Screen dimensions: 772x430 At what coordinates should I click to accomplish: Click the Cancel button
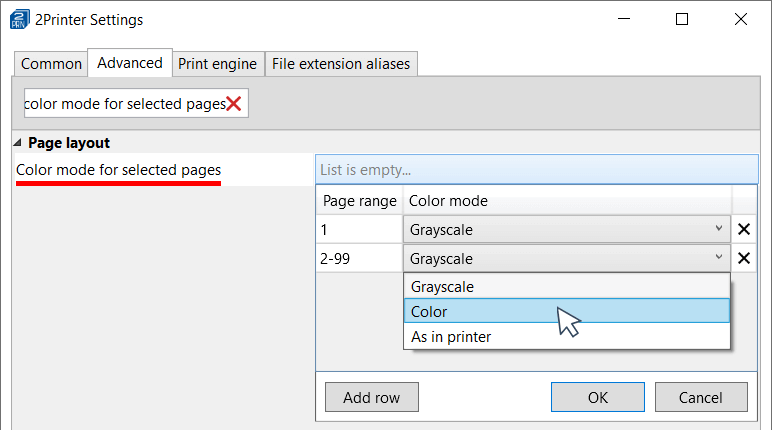click(700, 397)
